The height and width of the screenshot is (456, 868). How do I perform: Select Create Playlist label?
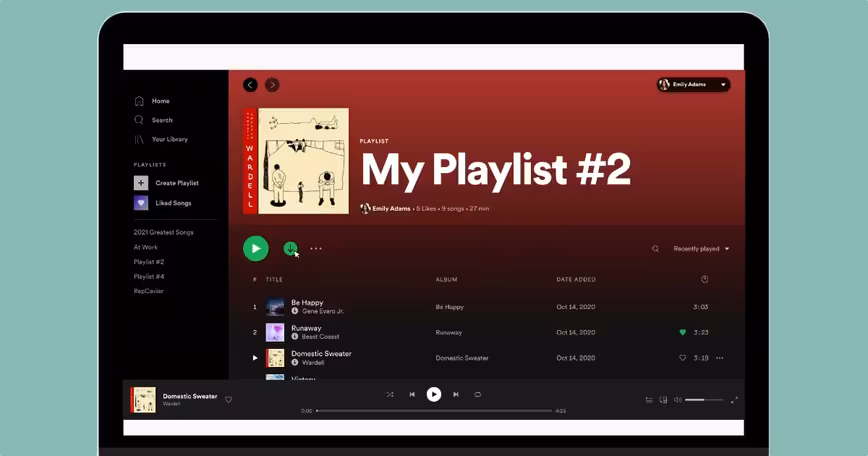pyautogui.click(x=177, y=183)
